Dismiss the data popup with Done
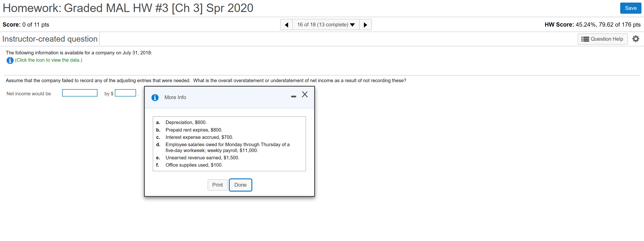 [x=240, y=185]
